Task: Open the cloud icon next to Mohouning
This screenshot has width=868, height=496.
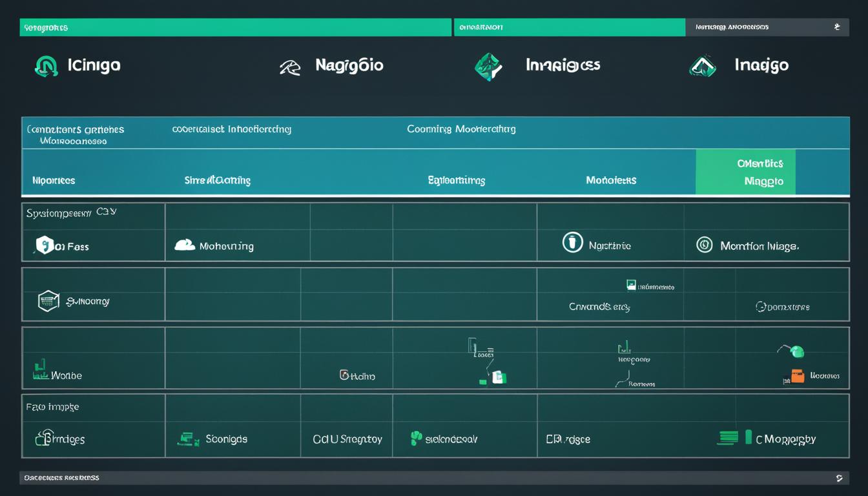Action: (x=185, y=245)
